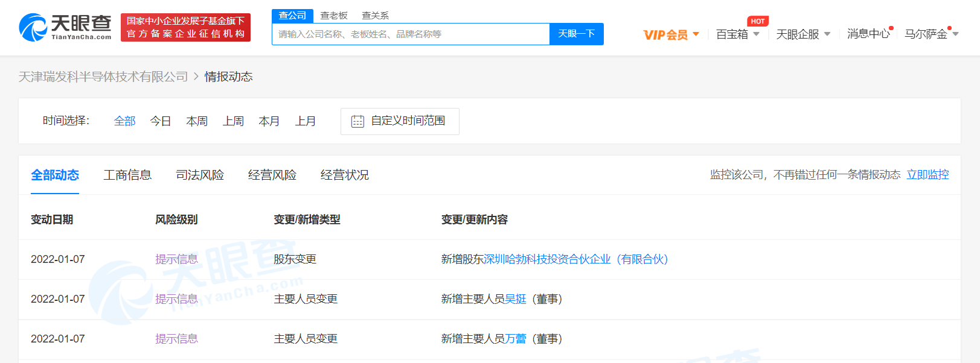This screenshot has width=980, height=363.
Task: Click the 立即监控 link
Action: click(927, 175)
